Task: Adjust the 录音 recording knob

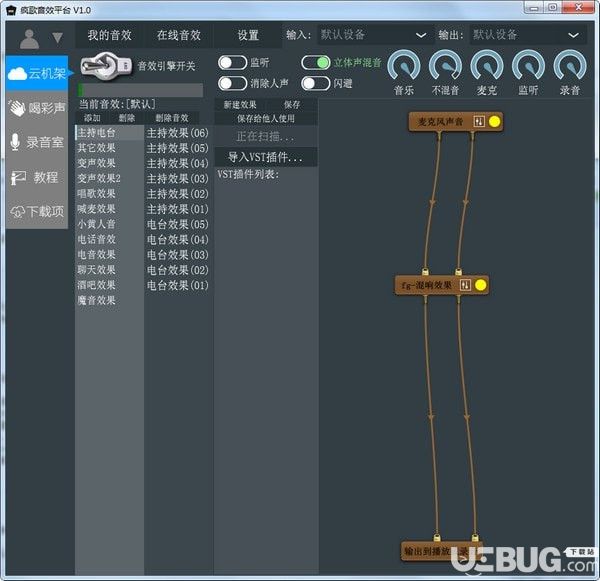Action: 570,66
